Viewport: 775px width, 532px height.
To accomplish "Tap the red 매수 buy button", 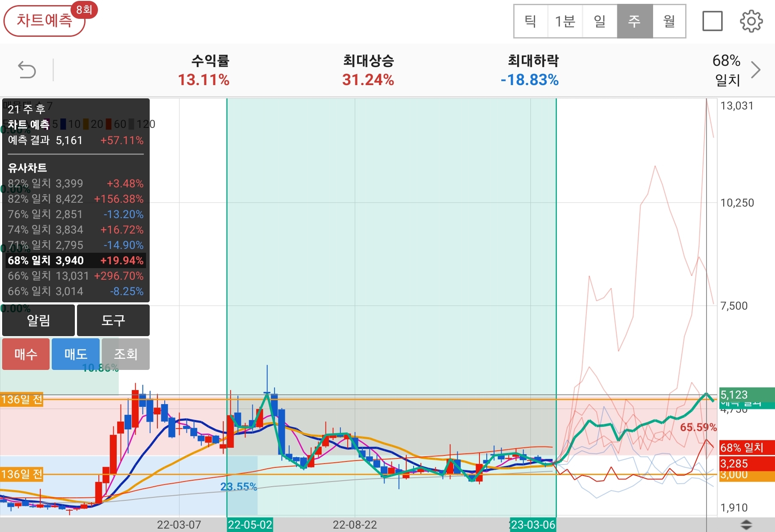I will [26, 354].
